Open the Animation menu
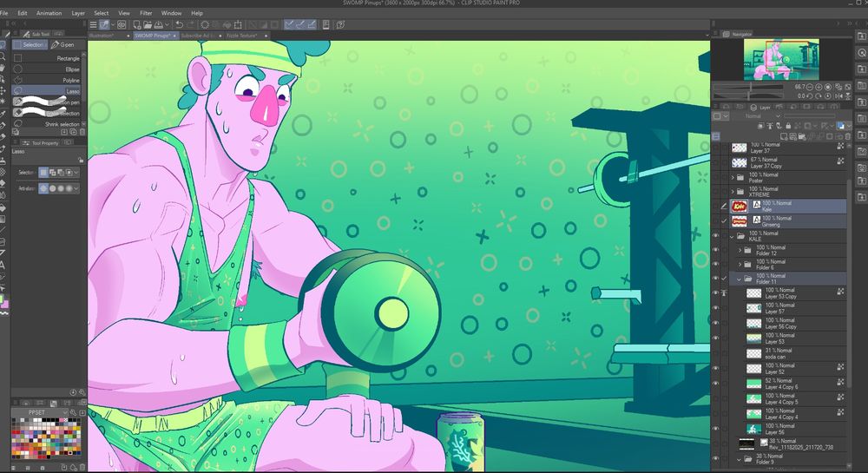868x473 pixels. pyautogui.click(x=49, y=13)
